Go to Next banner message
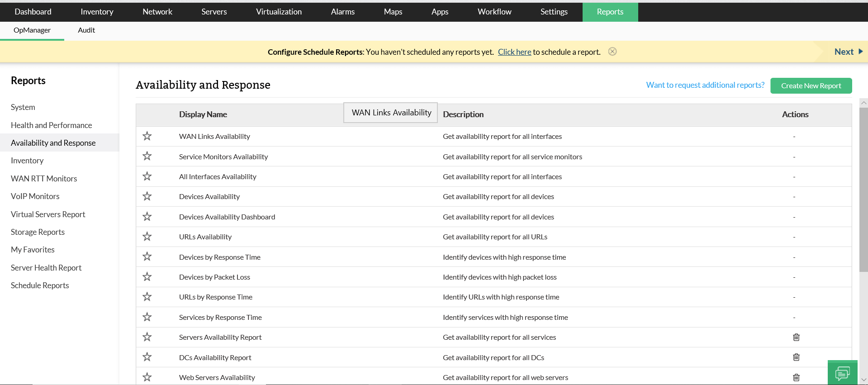The height and width of the screenshot is (385, 868). click(x=848, y=52)
